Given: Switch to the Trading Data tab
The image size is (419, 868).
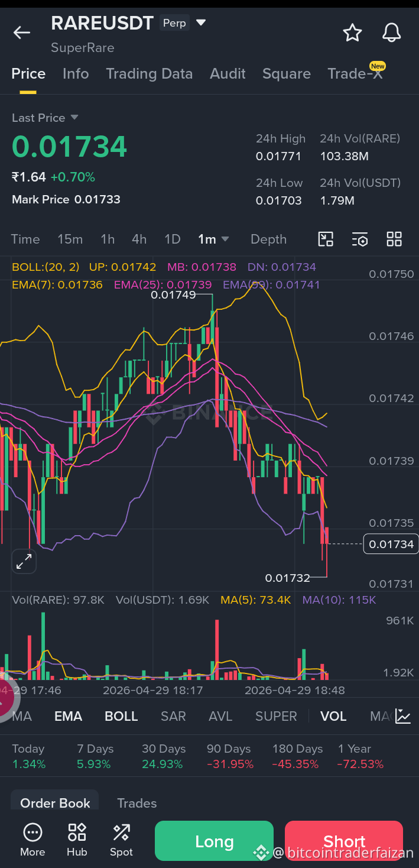Looking at the screenshot, I should pyautogui.click(x=149, y=74).
